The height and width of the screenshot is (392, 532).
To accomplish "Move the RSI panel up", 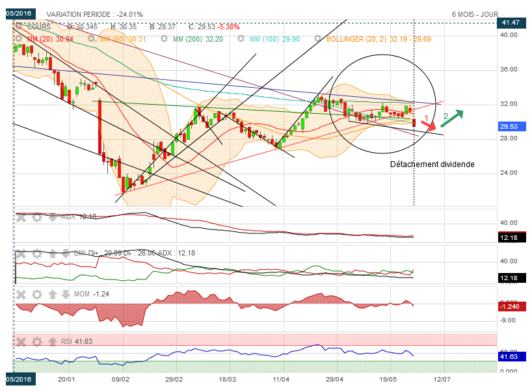I will pyautogui.click(x=53, y=341).
